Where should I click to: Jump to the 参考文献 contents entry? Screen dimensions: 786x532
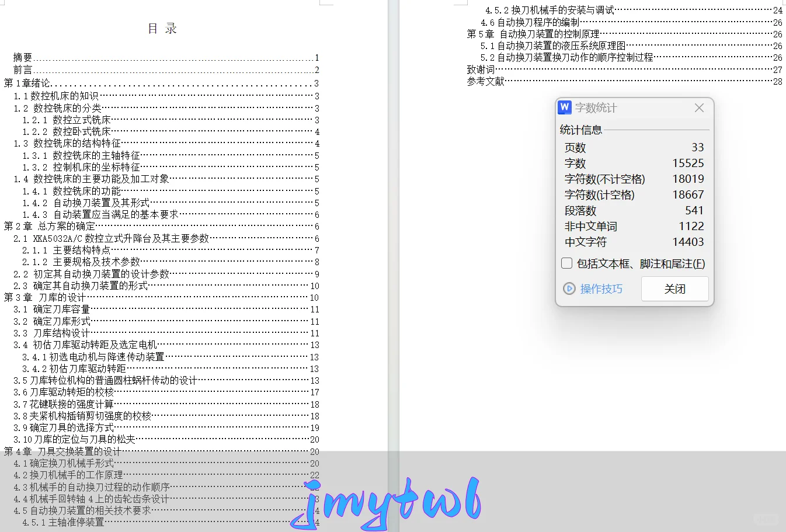pos(625,81)
